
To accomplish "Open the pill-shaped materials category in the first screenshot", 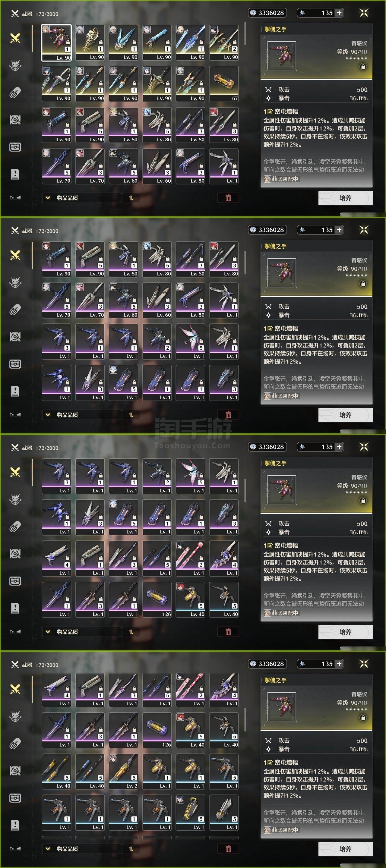I will coord(15,93).
